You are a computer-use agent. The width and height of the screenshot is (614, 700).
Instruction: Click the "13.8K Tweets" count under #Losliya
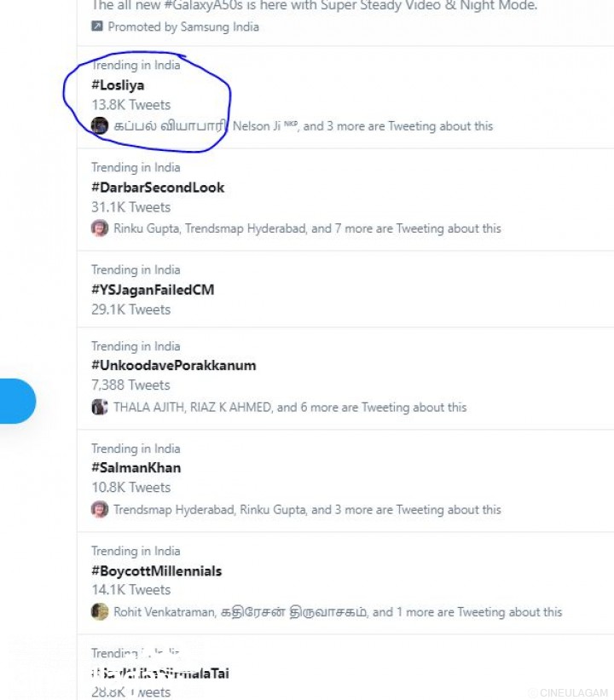coord(130,105)
